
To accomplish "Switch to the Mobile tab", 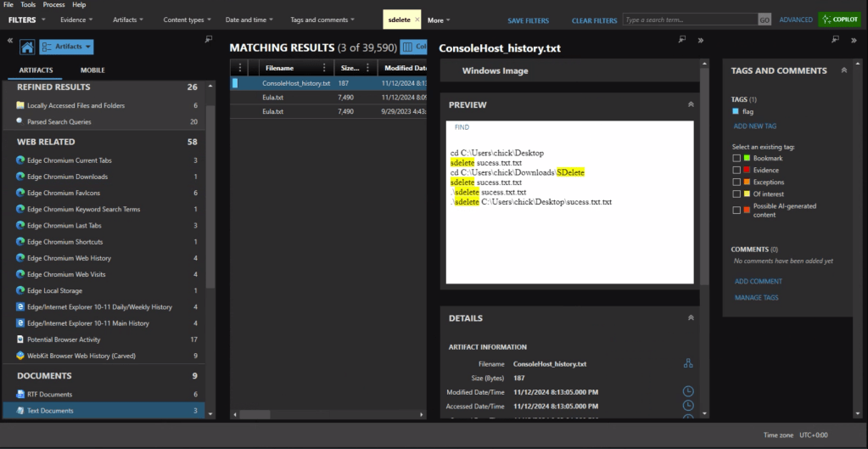I will (x=92, y=70).
